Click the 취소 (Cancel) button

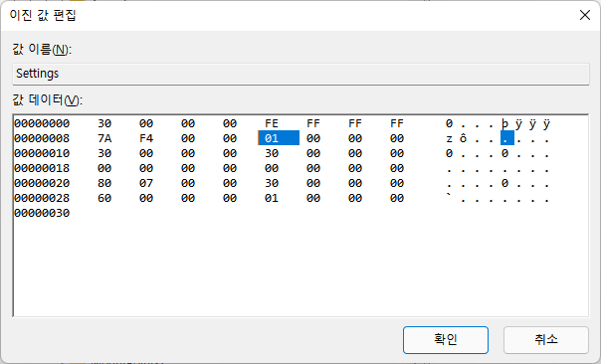[x=546, y=340]
